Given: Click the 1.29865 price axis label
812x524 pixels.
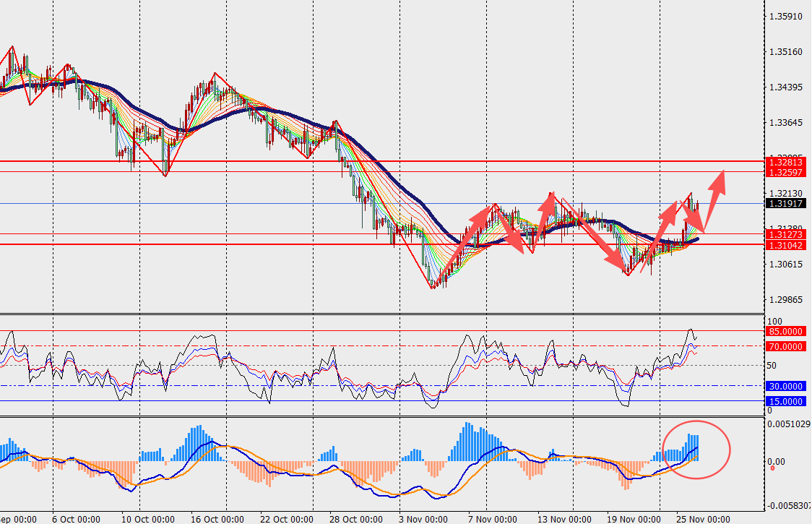Looking at the screenshot, I should (x=786, y=299).
